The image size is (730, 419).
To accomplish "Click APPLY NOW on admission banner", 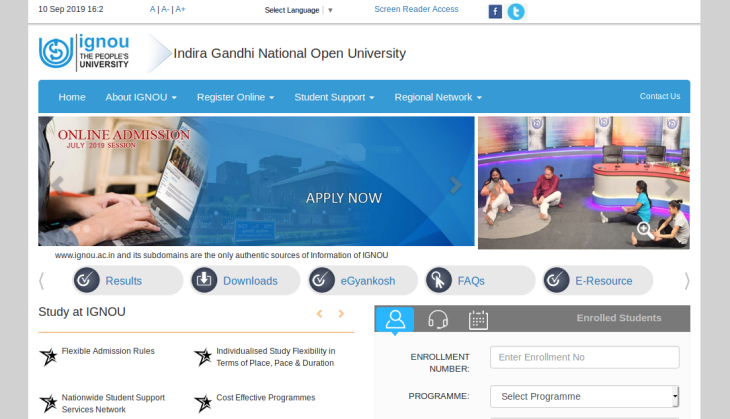I will point(344,198).
